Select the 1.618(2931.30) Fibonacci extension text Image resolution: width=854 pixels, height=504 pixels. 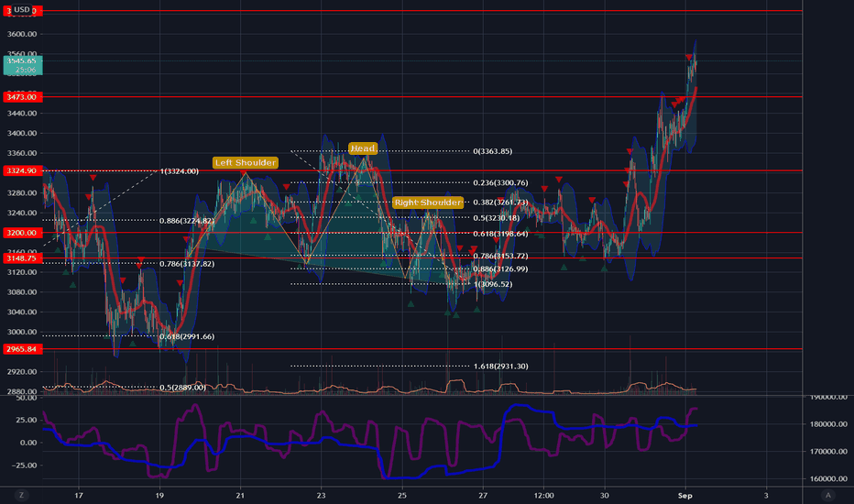coord(500,367)
